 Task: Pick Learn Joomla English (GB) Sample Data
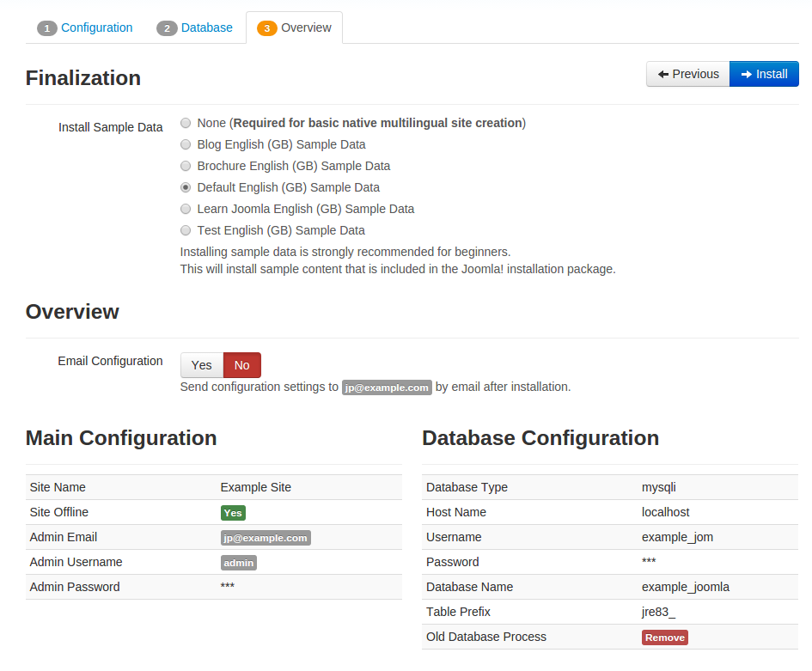click(186, 209)
